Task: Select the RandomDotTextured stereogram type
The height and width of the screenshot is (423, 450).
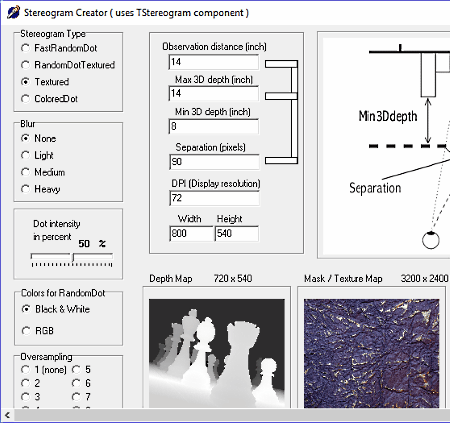Action: (x=68, y=65)
